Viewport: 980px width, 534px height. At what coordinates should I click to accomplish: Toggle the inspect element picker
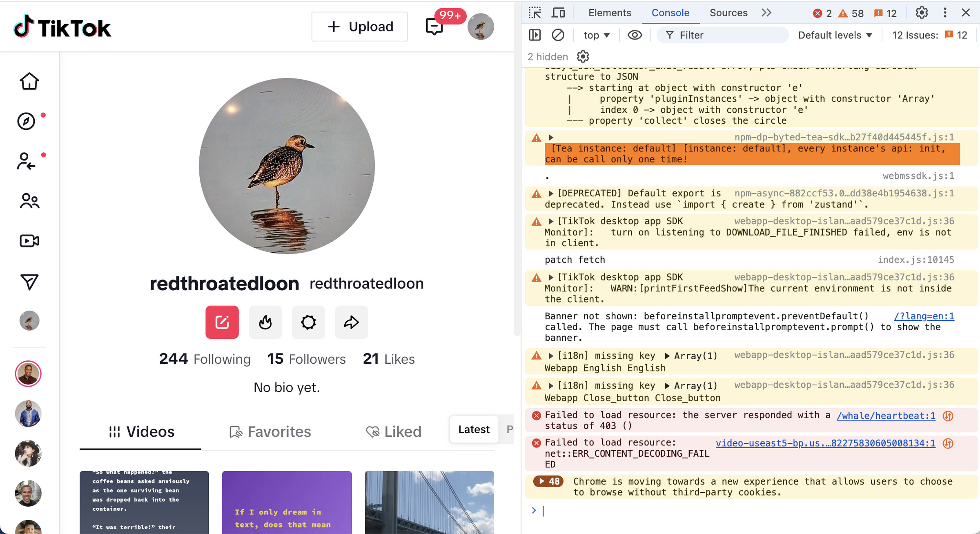tap(535, 13)
